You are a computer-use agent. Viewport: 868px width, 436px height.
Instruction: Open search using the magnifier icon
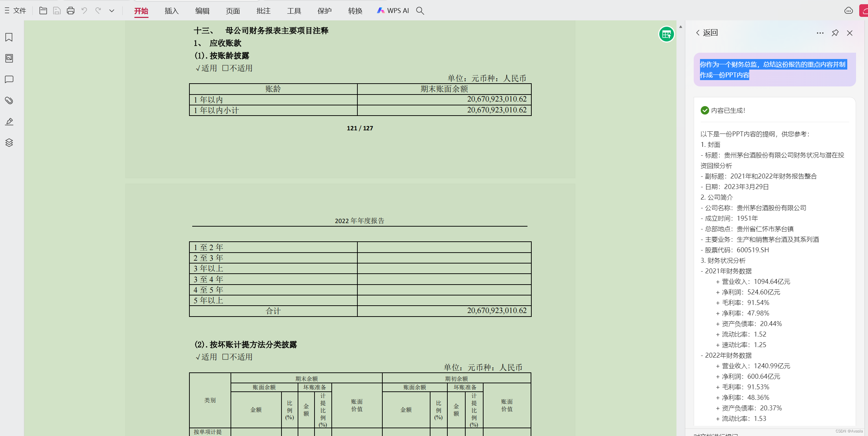(x=420, y=11)
